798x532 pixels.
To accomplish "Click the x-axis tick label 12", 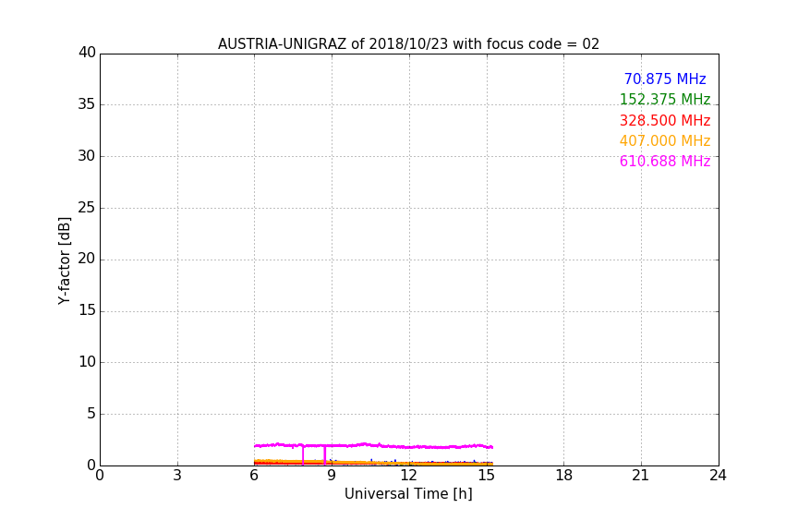I will tap(408, 476).
